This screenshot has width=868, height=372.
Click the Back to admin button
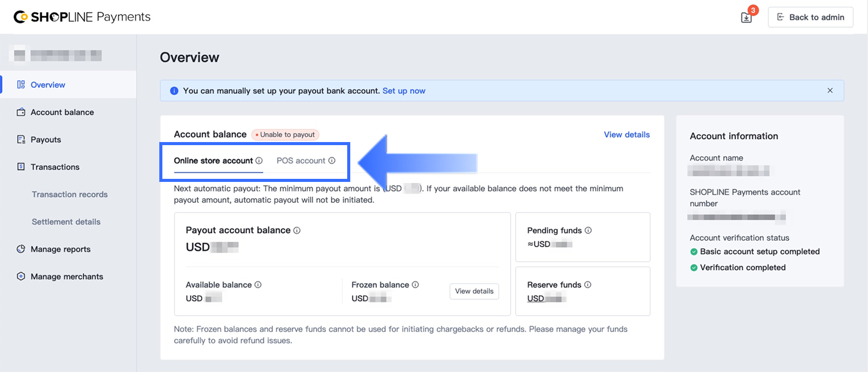(x=810, y=17)
